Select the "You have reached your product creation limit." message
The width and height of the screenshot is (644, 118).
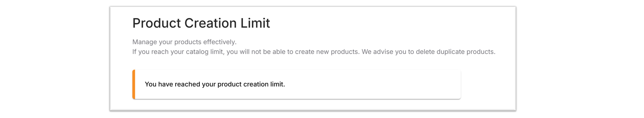click(x=215, y=84)
